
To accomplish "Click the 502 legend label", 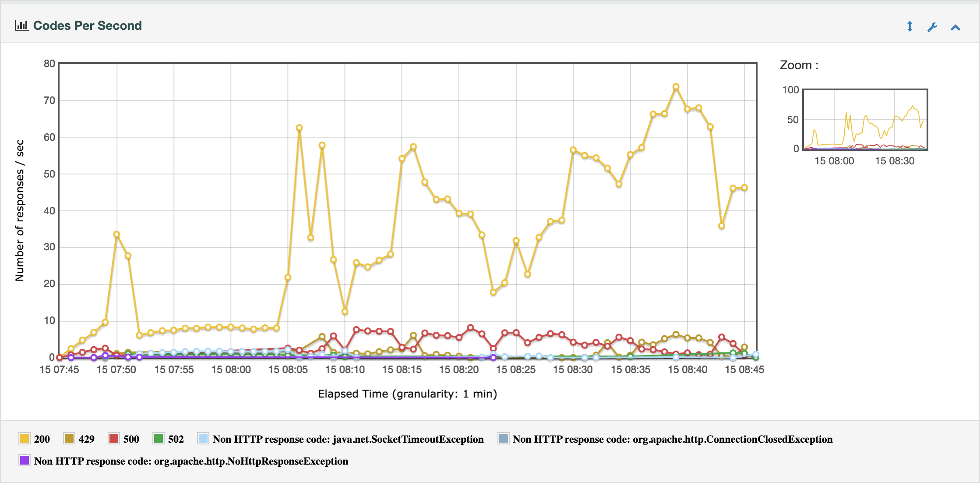I will 176,439.
